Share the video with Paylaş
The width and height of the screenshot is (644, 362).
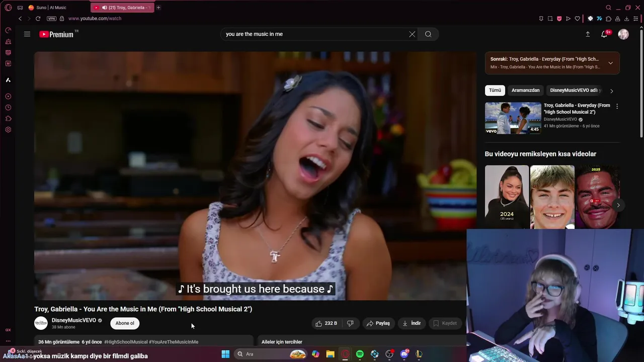(378, 323)
